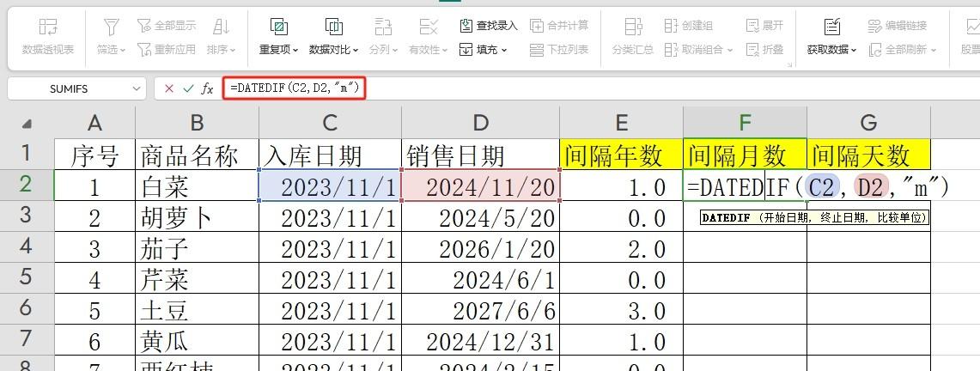
Task: Expand the 筛选 dropdown arrow
Action: click(x=123, y=50)
